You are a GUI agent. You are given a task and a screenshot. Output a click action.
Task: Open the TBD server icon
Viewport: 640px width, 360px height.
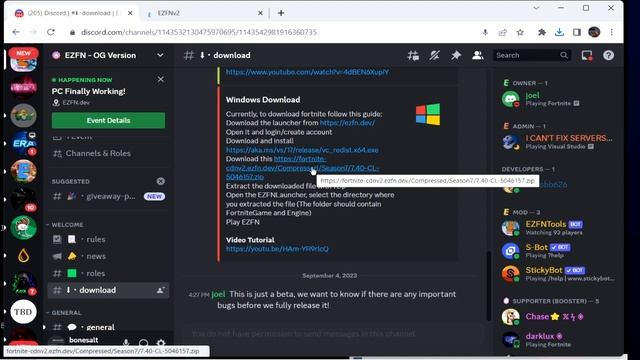coord(23,312)
